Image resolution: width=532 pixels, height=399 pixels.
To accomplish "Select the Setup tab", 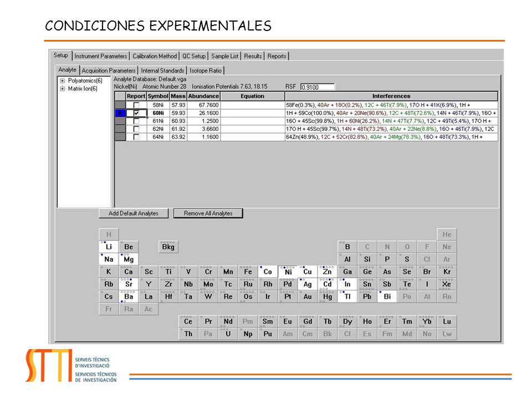I will [x=61, y=55].
